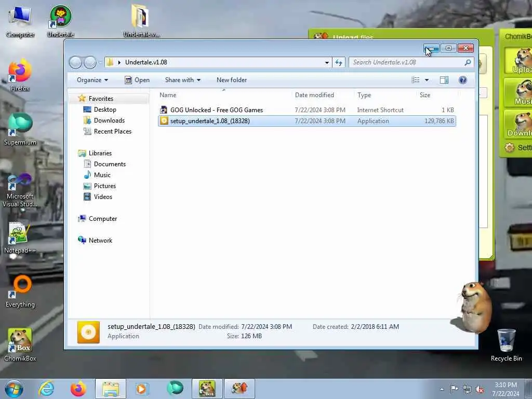This screenshot has width=532, height=399.
Task: Open Recent Places in navigation pane
Action: pyautogui.click(x=112, y=131)
